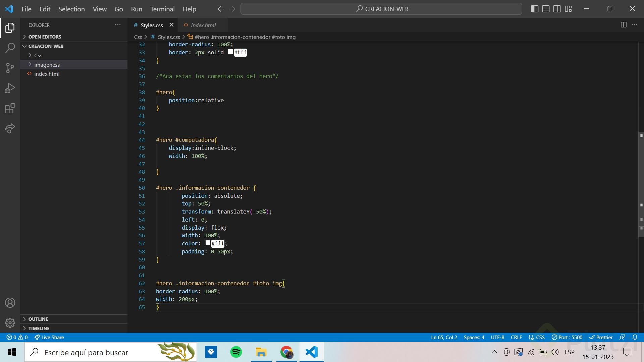The width and height of the screenshot is (644, 362).
Task: Click the Prettier status bar button
Action: pos(601,337)
